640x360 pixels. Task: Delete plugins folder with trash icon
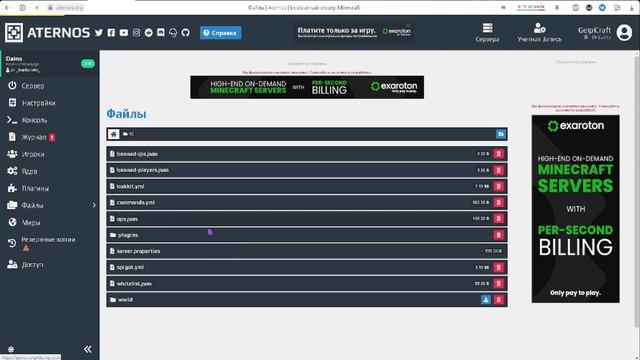coord(498,235)
